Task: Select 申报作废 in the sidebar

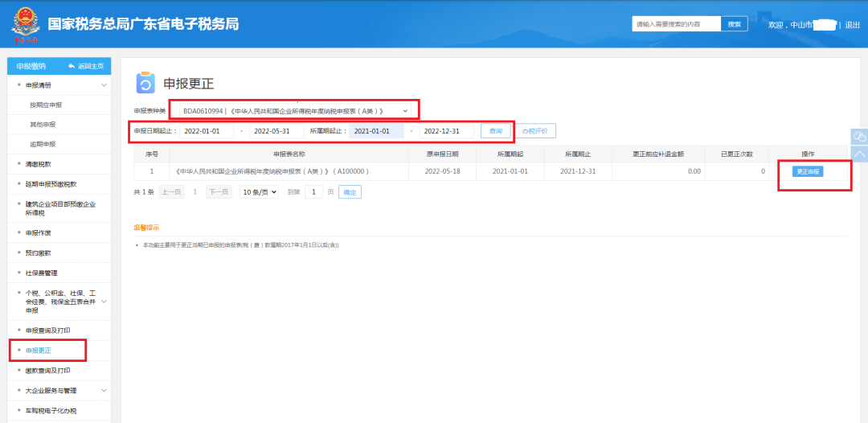Action: pyautogui.click(x=39, y=233)
